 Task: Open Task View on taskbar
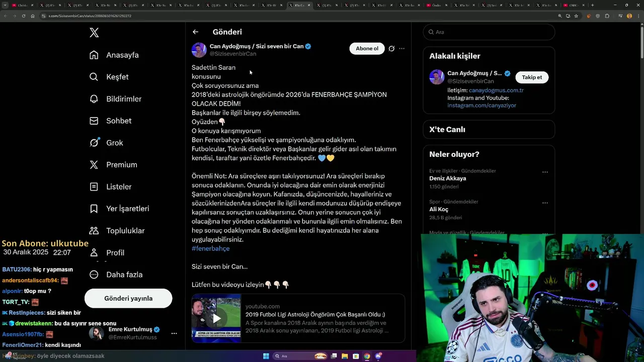tap(334, 356)
